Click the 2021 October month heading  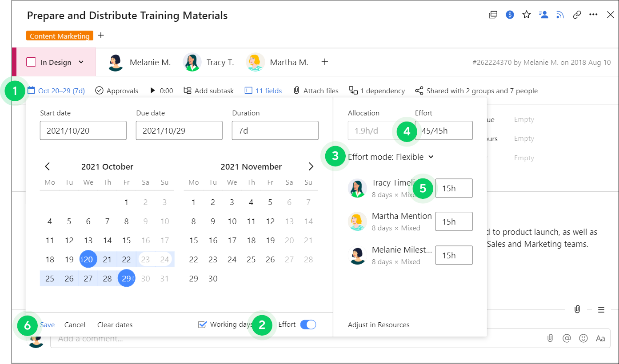click(107, 166)
